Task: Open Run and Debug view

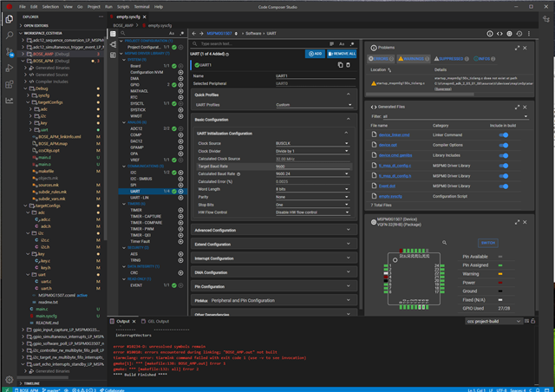Action: pos(10,68)
